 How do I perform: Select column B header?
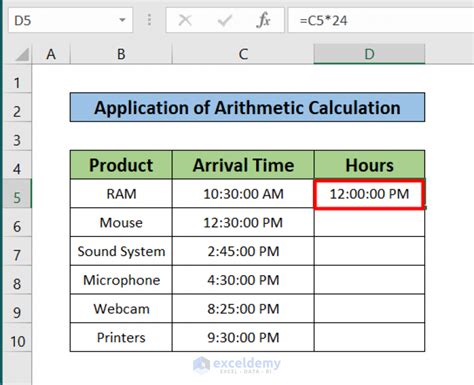pos(121,54)
